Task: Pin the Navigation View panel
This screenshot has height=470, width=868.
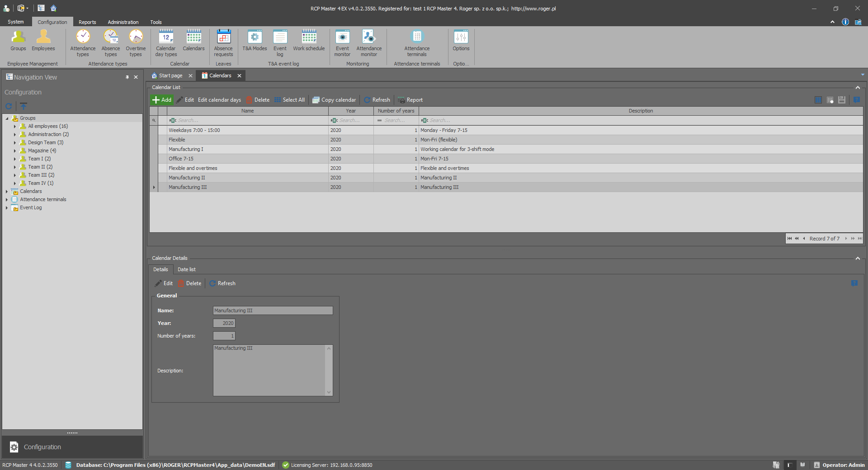Action: click(127, 77)
